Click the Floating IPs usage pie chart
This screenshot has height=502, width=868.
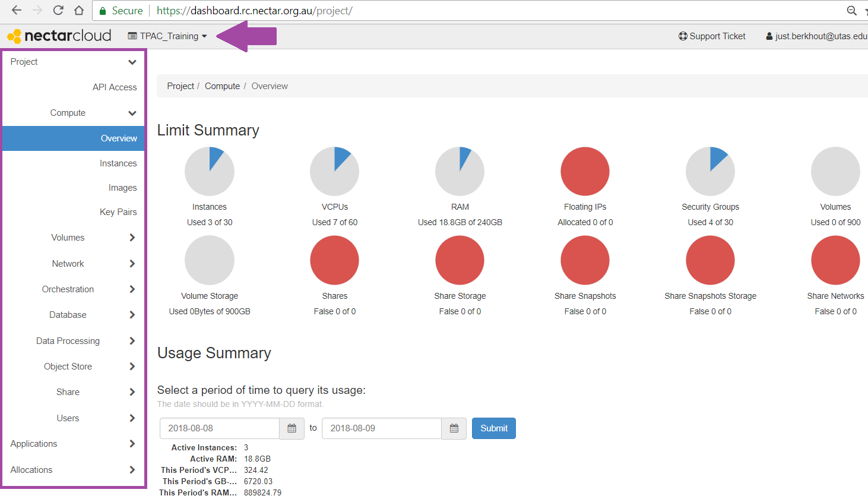click(585, 171)
